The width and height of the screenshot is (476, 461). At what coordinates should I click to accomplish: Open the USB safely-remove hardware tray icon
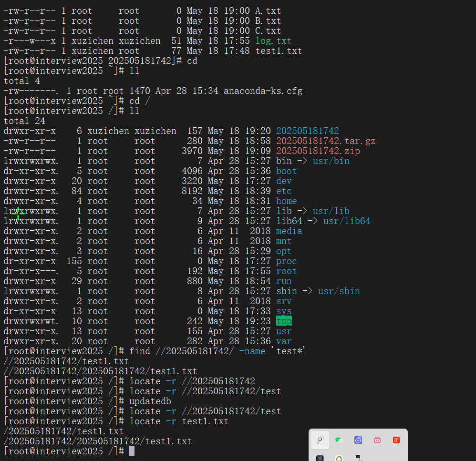click(x=358, y=458)
